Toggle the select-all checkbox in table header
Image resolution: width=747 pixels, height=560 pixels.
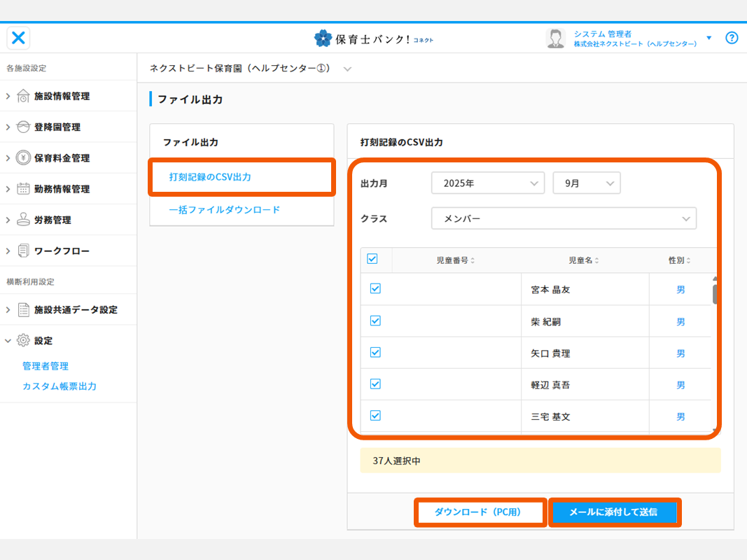(x=372, y=259)
